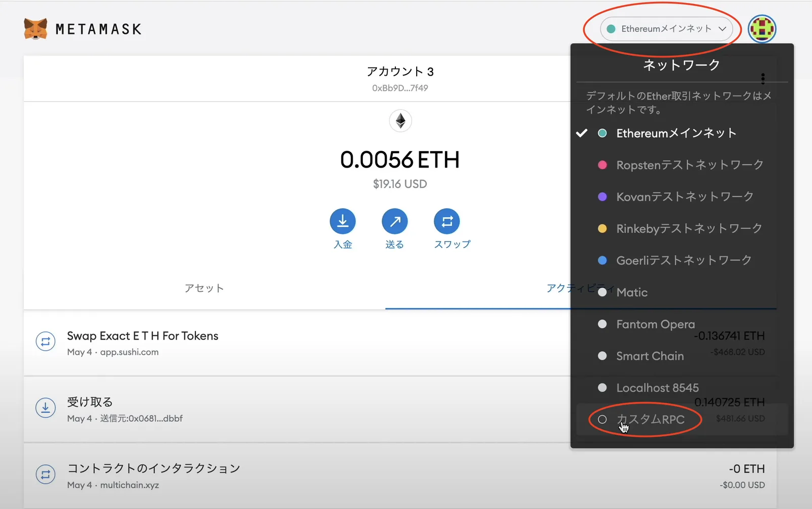Viewport: 812px width, 509px height.
Task: Click the -$0.00 USD amount
Action: (742, 485)
